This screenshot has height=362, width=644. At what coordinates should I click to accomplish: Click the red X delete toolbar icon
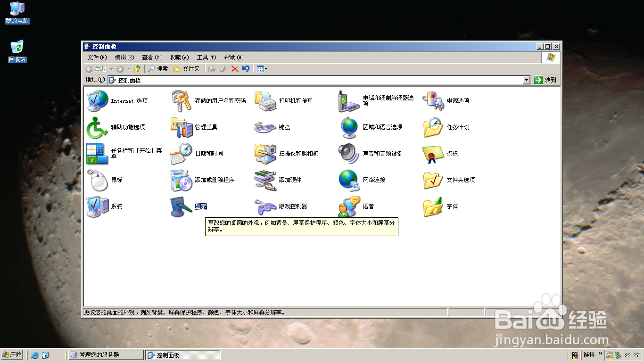coord(234,69)
